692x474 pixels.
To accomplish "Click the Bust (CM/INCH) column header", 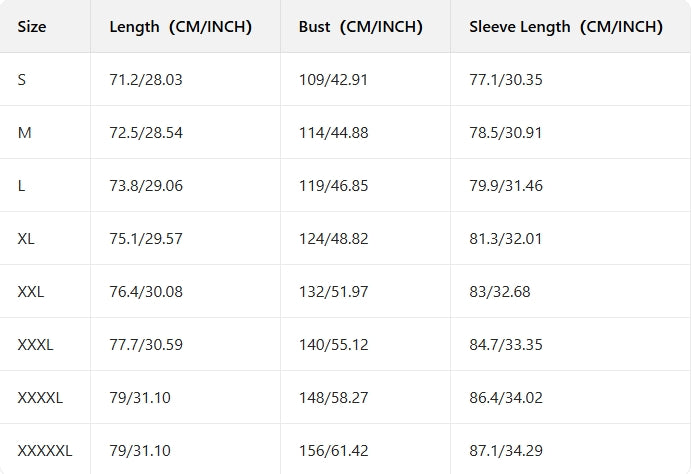I will (x=360, y=27).
